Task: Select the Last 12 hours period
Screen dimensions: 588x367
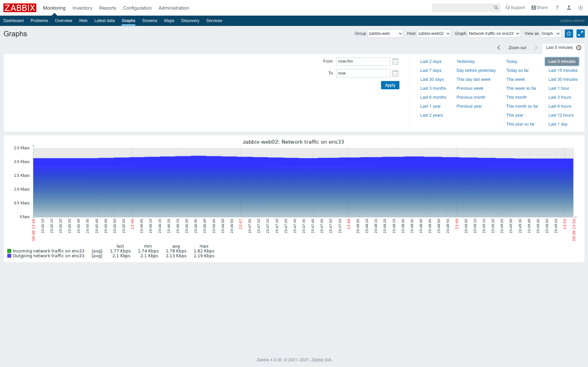Action: 561,115
